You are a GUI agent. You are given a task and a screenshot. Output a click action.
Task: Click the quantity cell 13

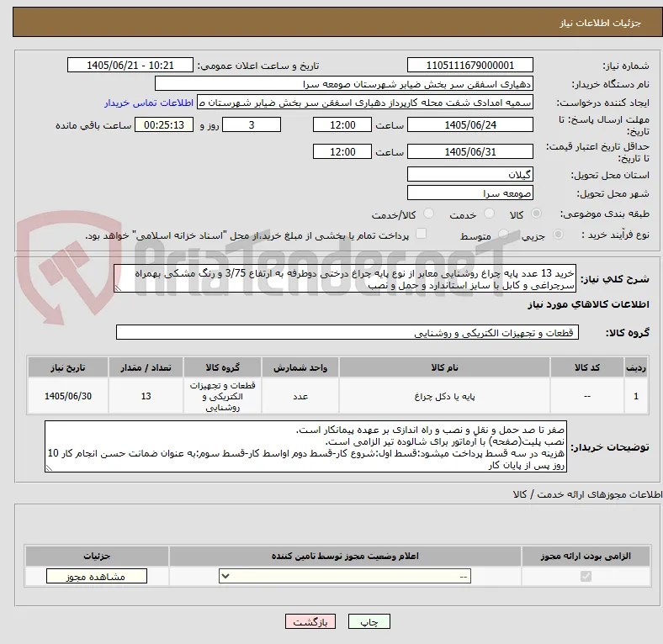(146, 396)
